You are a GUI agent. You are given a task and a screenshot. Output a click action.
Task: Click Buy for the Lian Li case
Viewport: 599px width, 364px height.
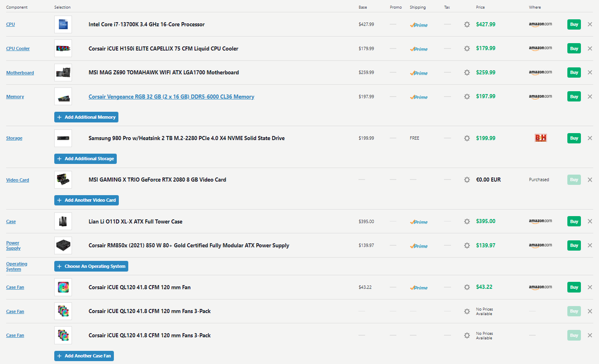(x=574, y=221)
